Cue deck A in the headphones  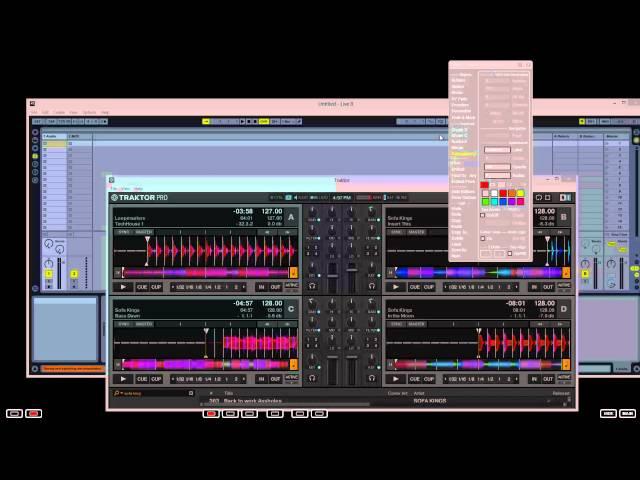[312, 286]
